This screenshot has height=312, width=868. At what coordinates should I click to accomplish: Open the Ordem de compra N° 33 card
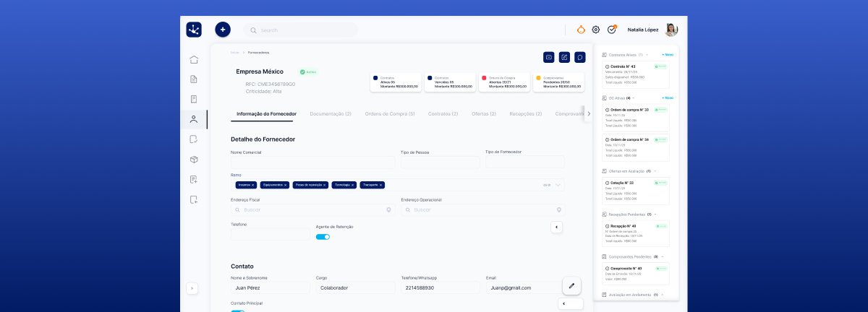tap(636, 117)
